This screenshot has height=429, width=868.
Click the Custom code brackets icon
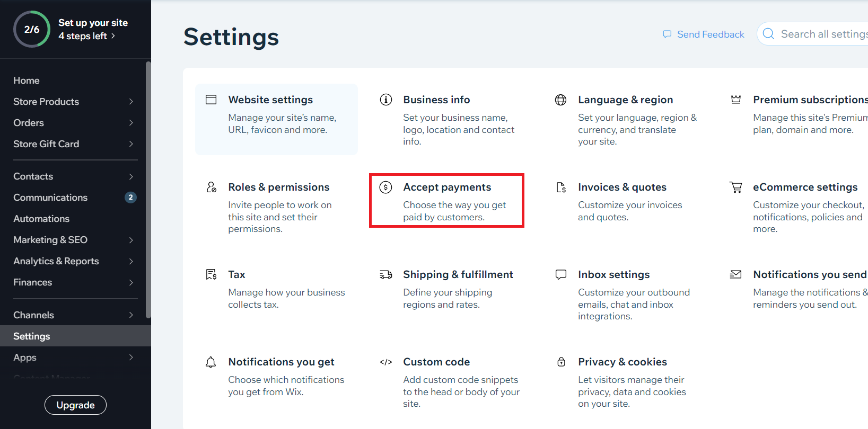point(386,362)
